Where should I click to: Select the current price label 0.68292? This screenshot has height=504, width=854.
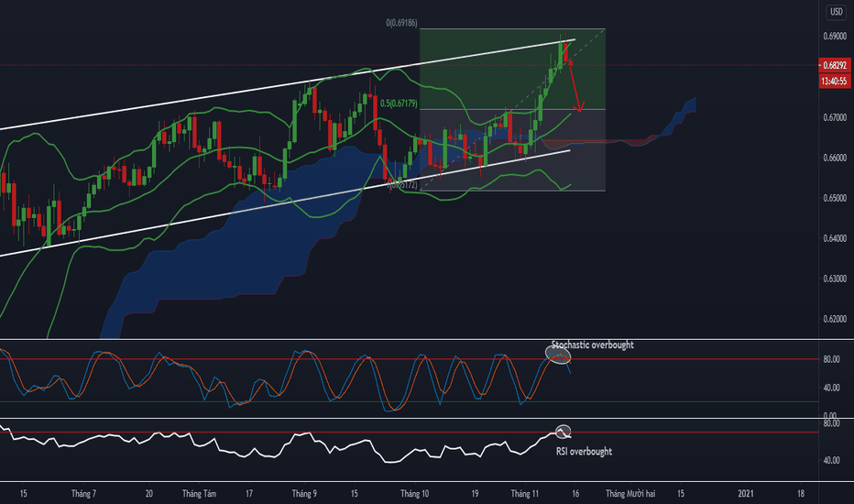click(x=835, y=65)
